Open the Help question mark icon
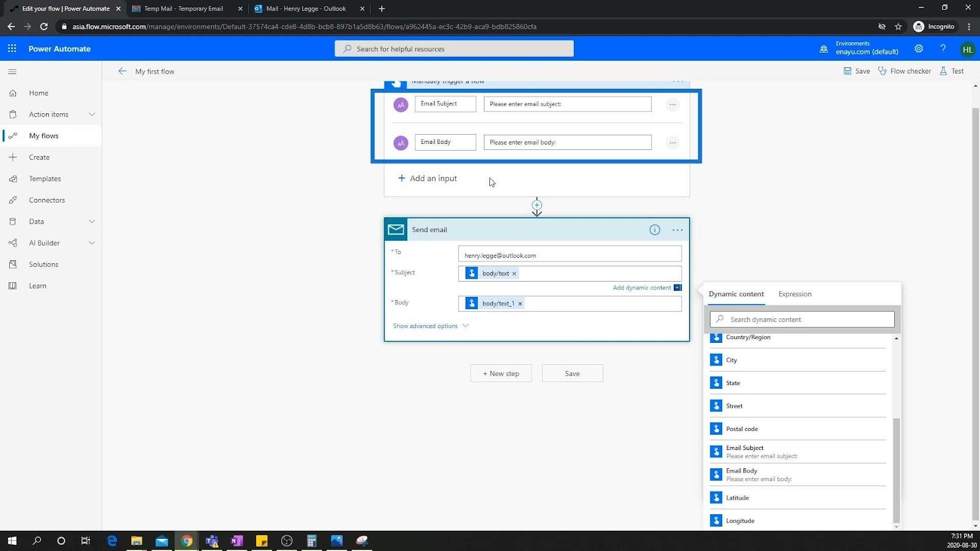The height and width of the screenshot is (551, 980). [943, 48]
